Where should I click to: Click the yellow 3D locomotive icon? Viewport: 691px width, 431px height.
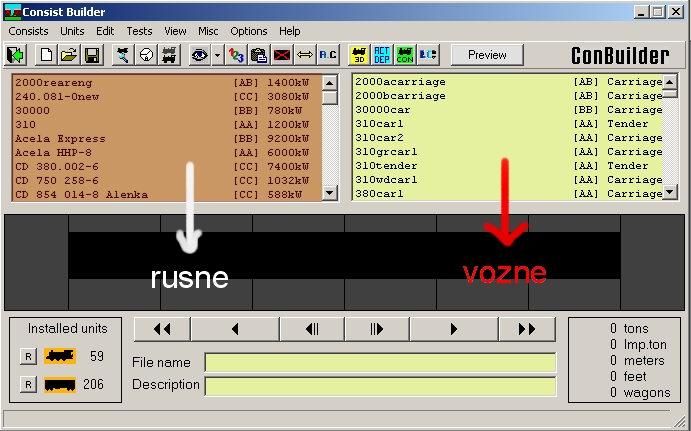tap(359, 55)
